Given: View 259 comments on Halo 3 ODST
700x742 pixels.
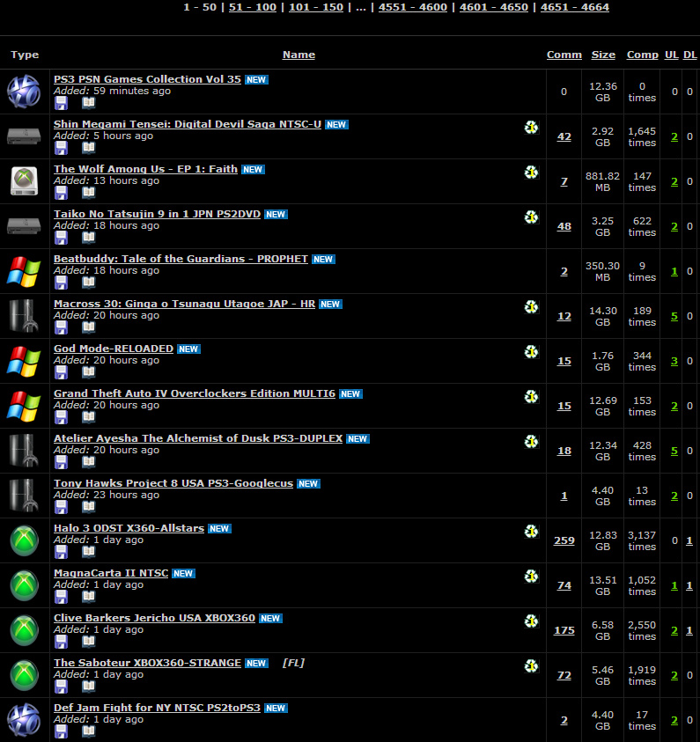Looking at the screenshot, I should click(564, 540).
